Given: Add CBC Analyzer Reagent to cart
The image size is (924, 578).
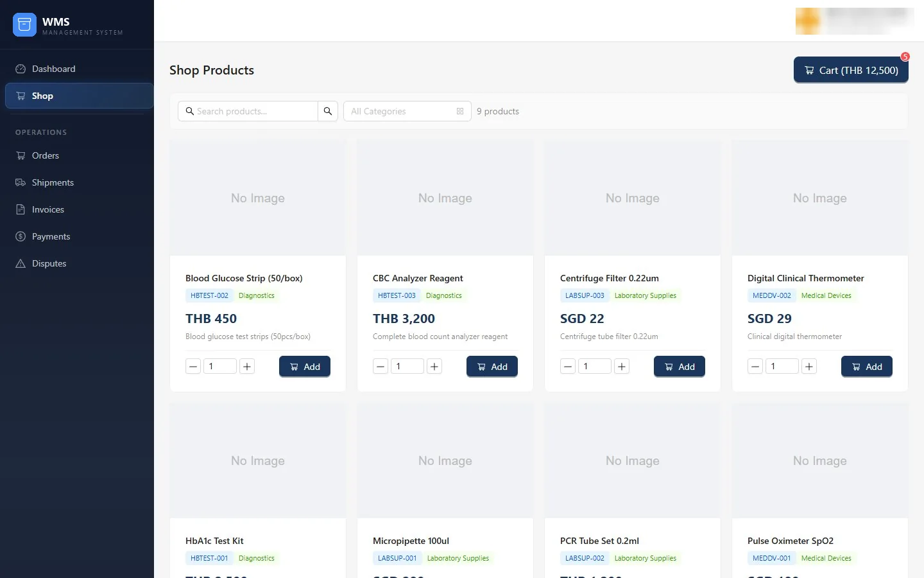Looking at the screenshot, I should [492, 367].
